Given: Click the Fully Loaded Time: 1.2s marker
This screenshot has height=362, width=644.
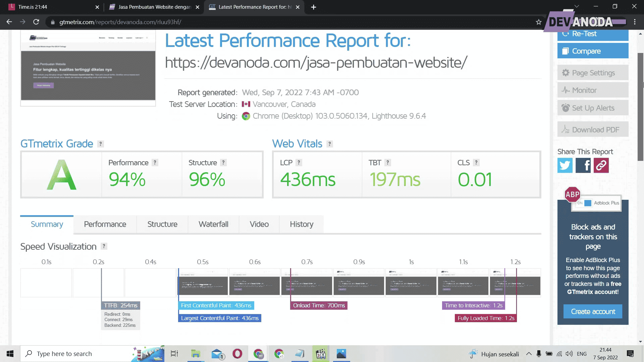Looking at the screenshot, I should tap(486, 318).
